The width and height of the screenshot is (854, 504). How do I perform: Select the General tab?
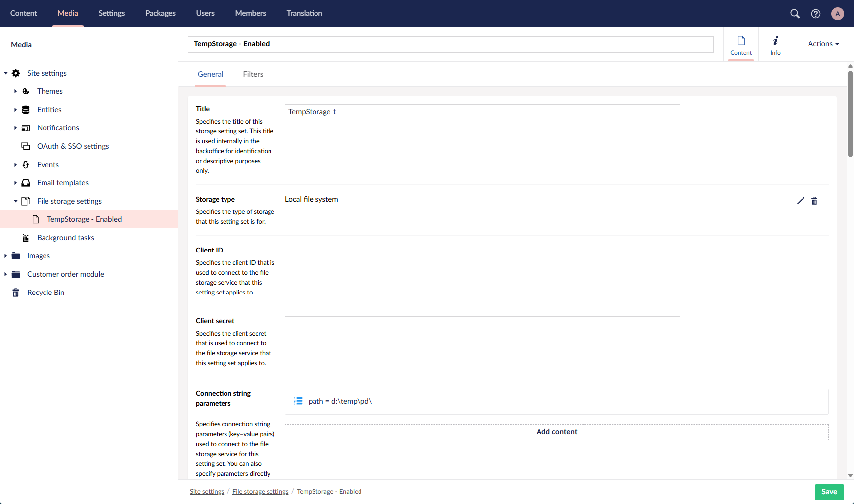click(x=210, y=74)
